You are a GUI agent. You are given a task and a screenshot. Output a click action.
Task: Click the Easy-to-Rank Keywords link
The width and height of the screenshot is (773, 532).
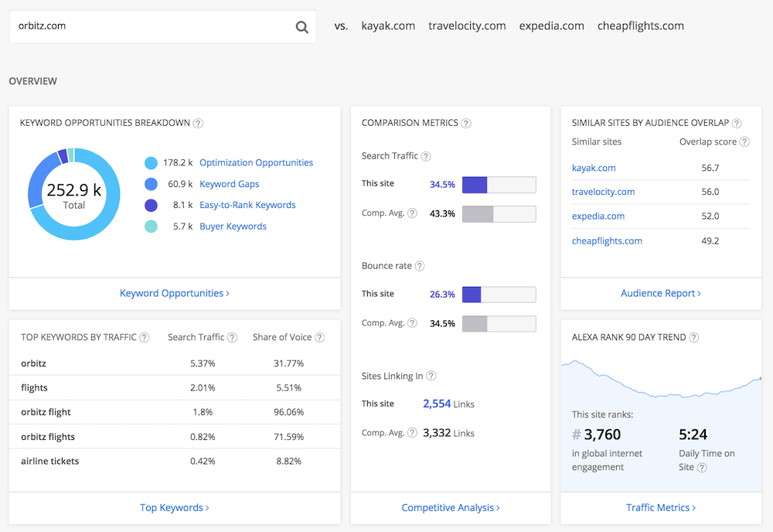pyautogui.click(x=247, y=206)
